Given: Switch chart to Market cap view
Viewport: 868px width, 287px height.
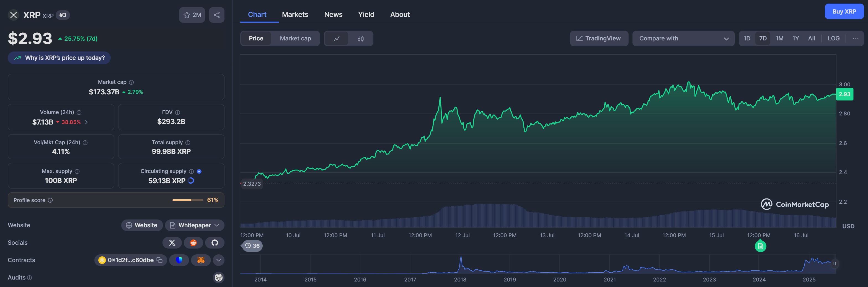Looking at the screenshot, I should coord(295,38).
